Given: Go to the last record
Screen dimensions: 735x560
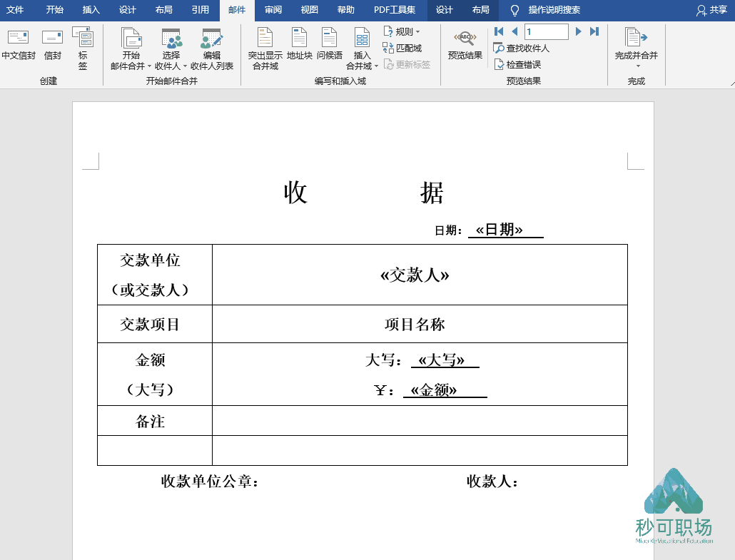Looking at the screenshot, I should (x=594, y=31).
